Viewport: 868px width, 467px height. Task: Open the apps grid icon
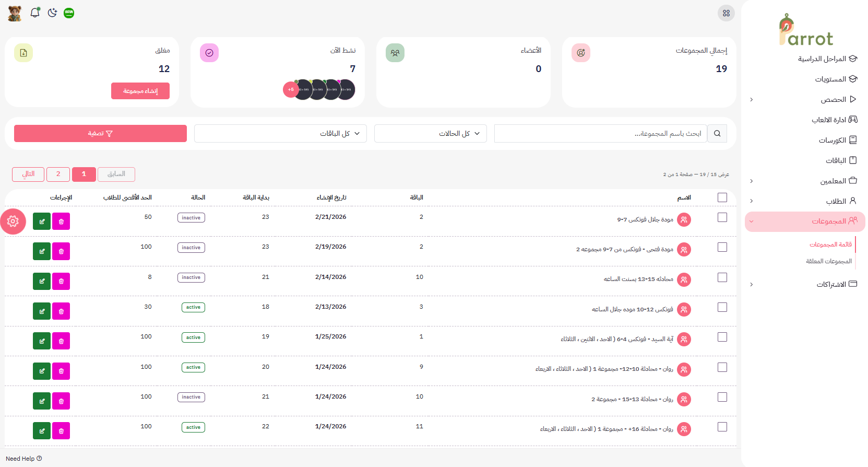click(726, 13)
